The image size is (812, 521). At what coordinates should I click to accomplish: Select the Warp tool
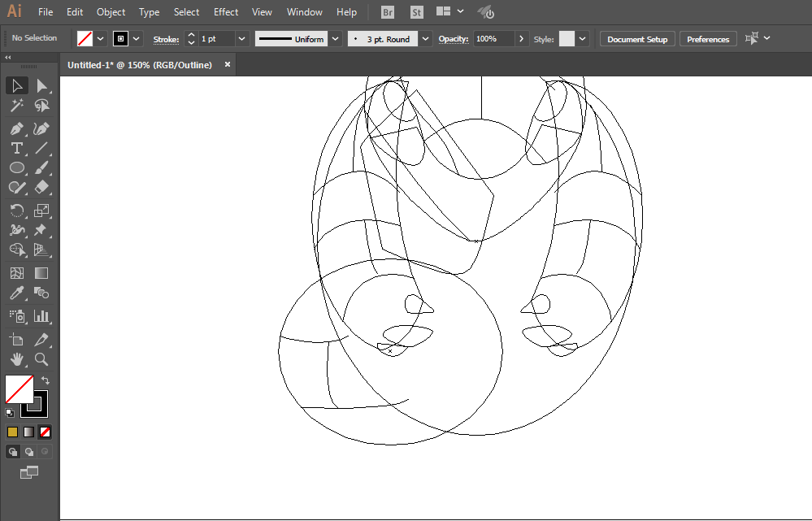[16, 230]
